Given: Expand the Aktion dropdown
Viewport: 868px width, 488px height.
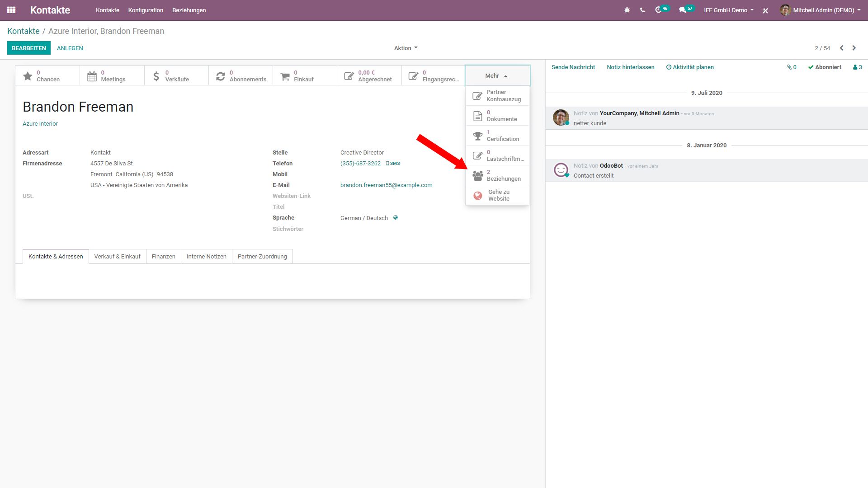Looking at the screenshot, I should pyautogui.click(x=406, y=48).
